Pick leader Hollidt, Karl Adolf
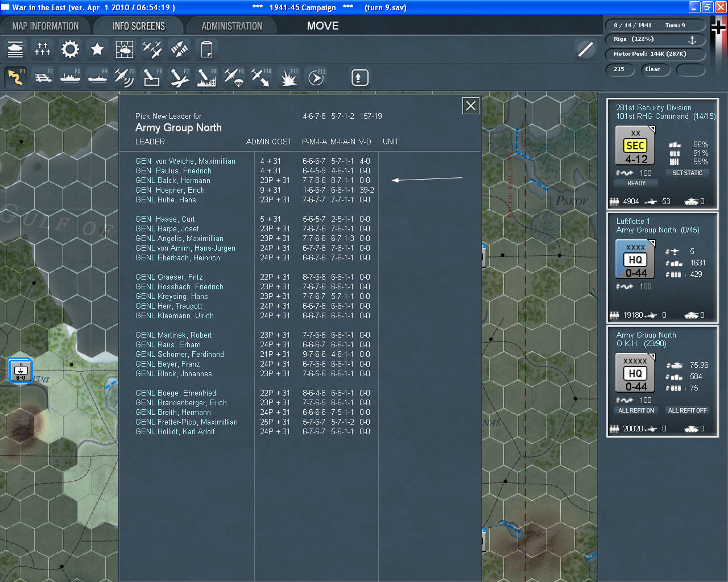Viewport: 728px width, 582px height. [175, 432]
